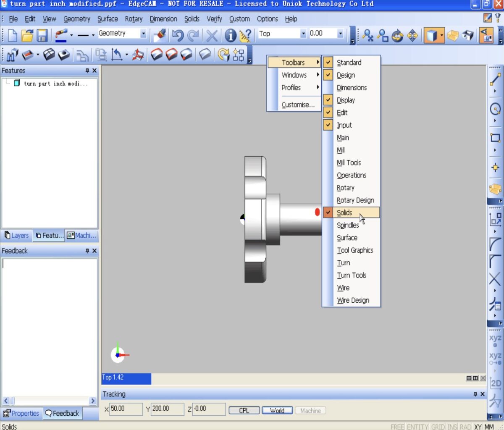Enable the Dimensions toolbar option

[x=351, y=88]
